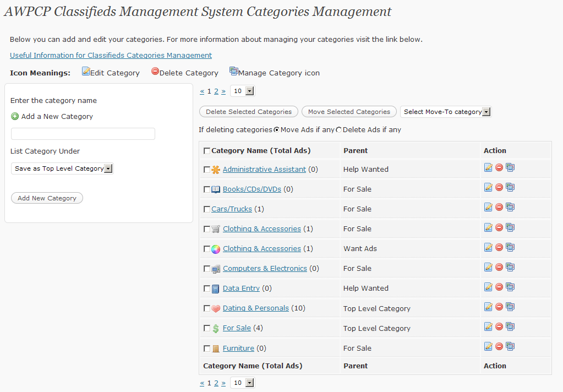The width and height of the screenshot is (563, 392).
Task: Click the dollar icon beside For Sale
Action: click(x=215, y=328)
